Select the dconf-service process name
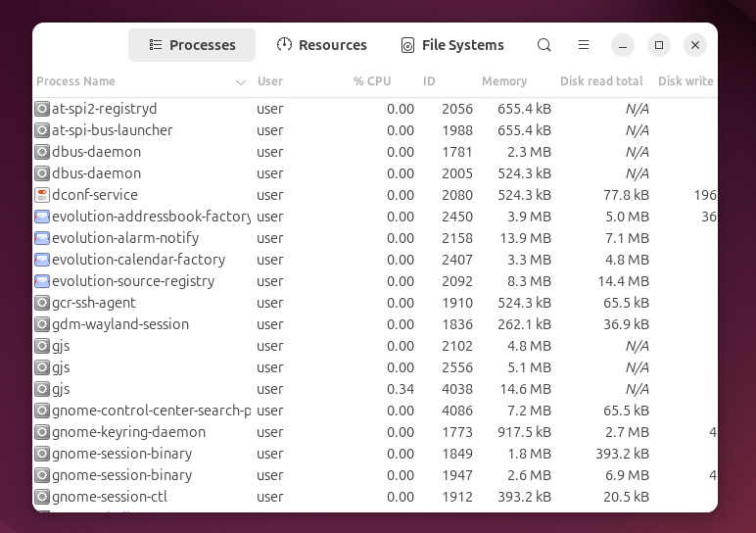 95,195
